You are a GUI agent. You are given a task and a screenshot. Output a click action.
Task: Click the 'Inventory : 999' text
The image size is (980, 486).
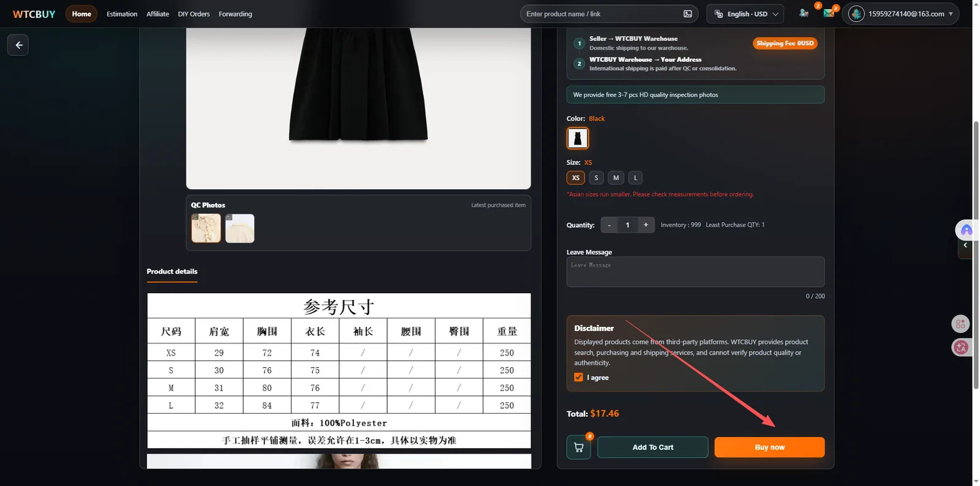[x=680, y=225]
